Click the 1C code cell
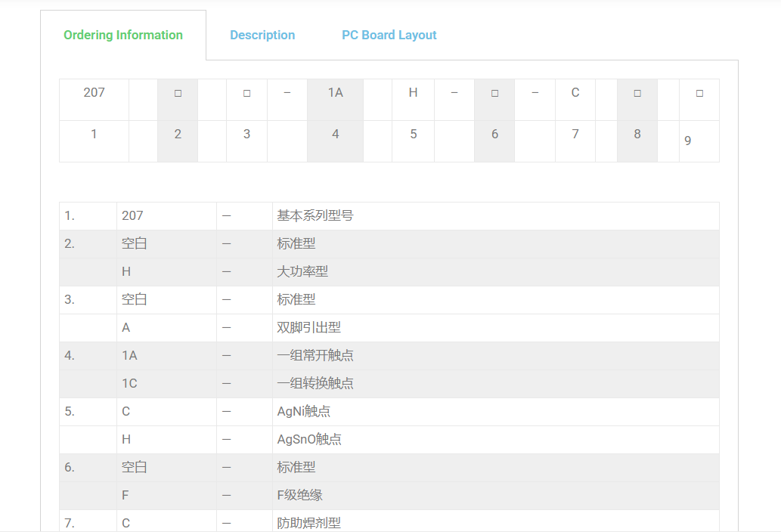 [x=130, y=383]
